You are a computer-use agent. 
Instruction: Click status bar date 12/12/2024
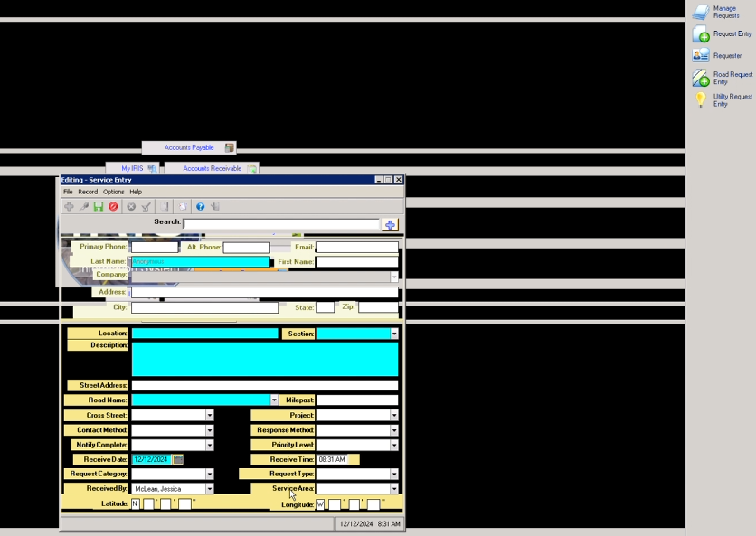pos(355,524)
